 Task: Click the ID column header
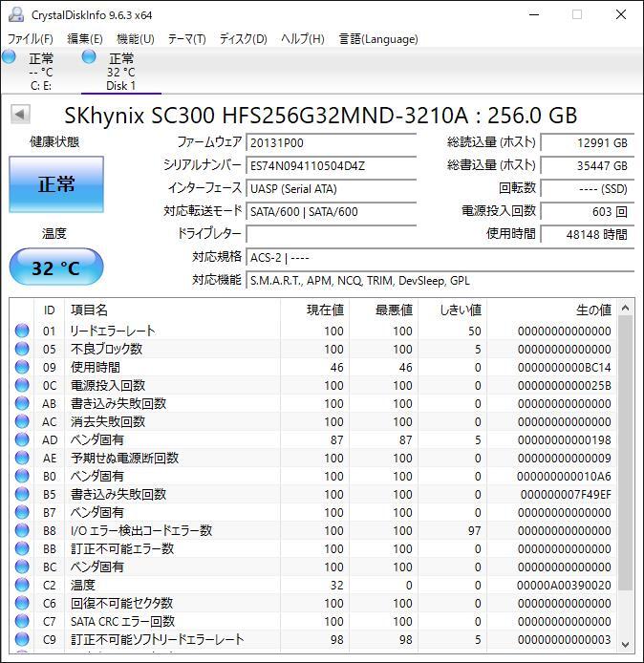pos(49,310)
